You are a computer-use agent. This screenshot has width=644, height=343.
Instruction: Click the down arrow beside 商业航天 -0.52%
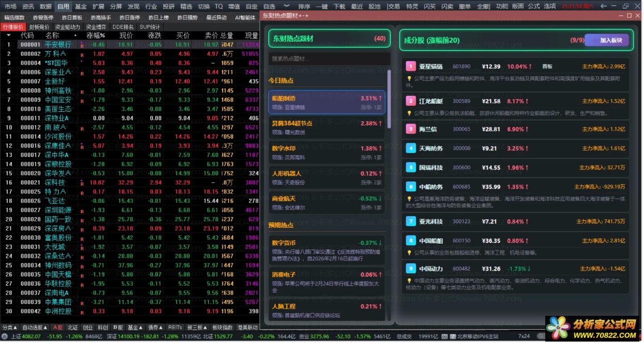381,199
